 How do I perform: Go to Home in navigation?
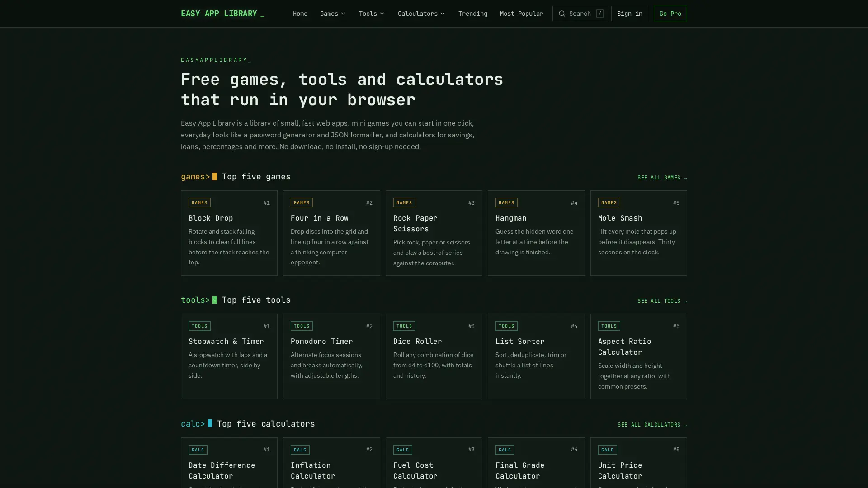pos(300,14)
